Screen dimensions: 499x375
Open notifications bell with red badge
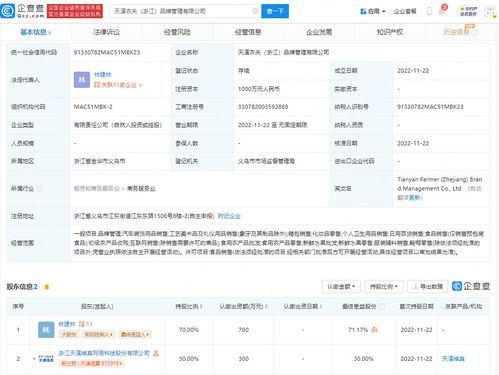click(x=442, y=11)
